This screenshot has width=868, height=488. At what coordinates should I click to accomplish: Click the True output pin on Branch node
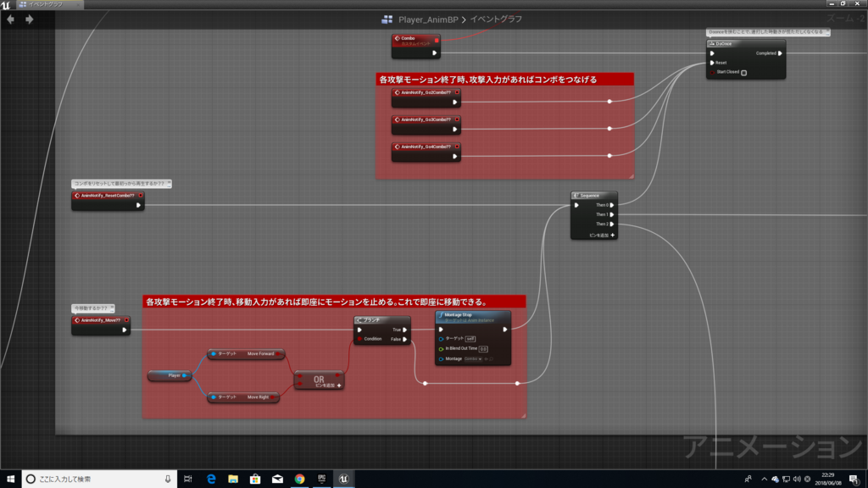[x=404, y=330]
